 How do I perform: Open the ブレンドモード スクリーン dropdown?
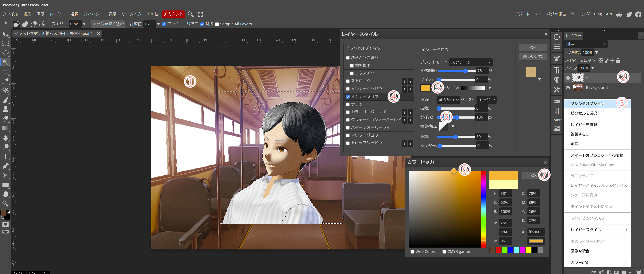tap(471, 62)
